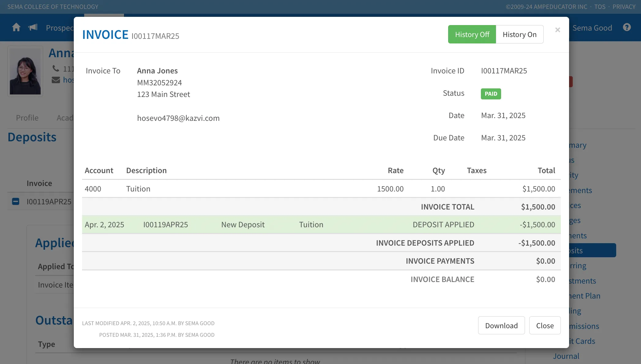Click the INVOICE TOTAL $1,500.00 amount

click(x=538, y=207)
